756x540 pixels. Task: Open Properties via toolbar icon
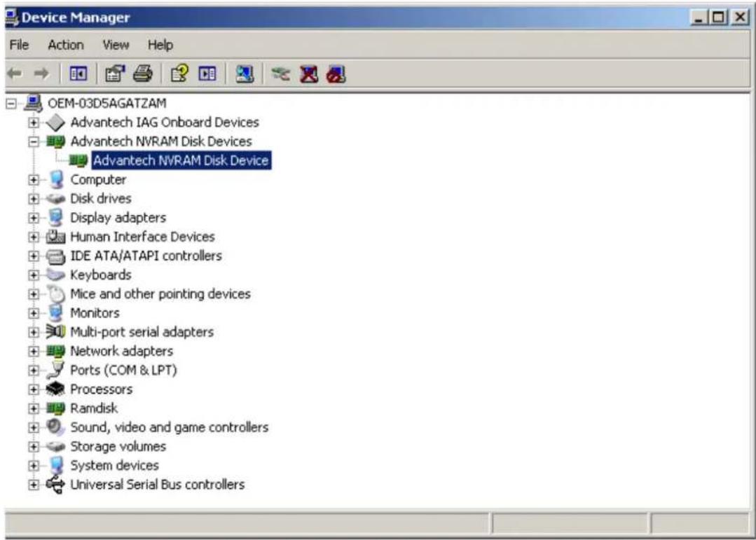coord(115,74)
